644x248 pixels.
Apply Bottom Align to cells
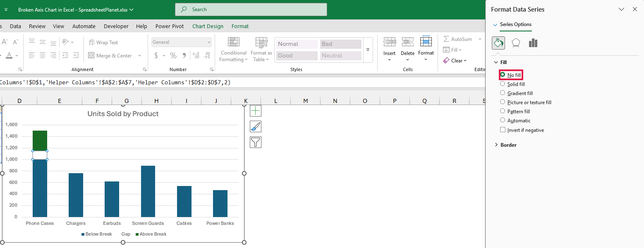pyautogui.click(x=53, y=42)
